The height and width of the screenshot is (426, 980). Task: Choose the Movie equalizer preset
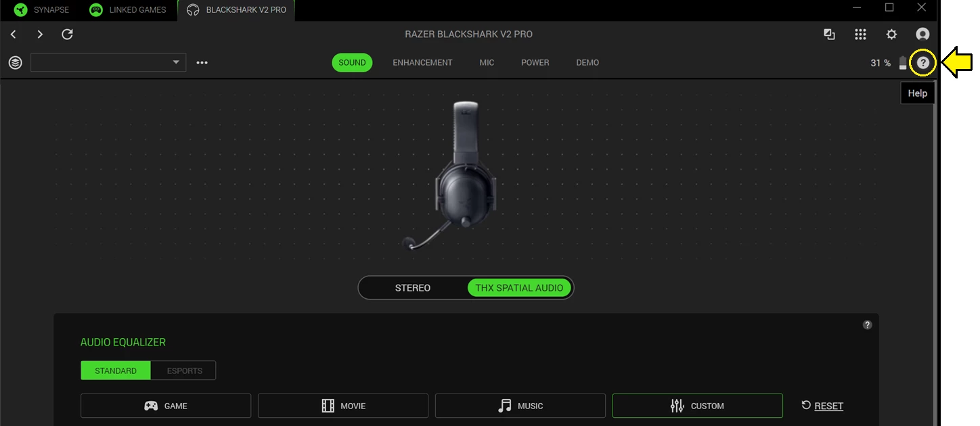[343, 406]
